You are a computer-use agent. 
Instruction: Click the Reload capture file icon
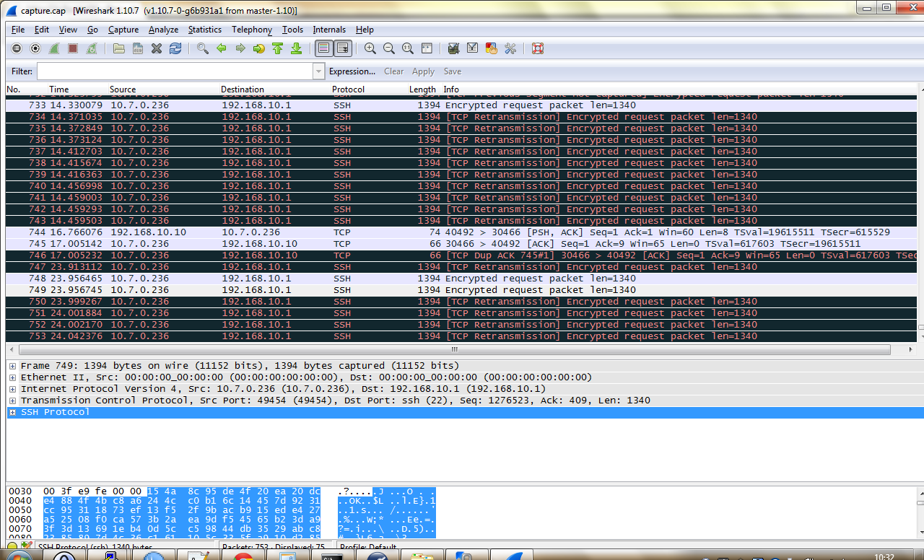[x=175, y=48]
